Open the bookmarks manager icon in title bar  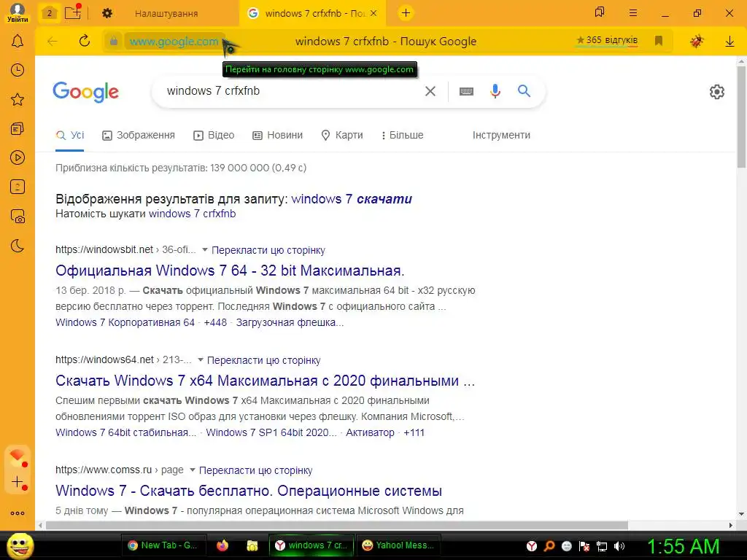click(600, 12)
